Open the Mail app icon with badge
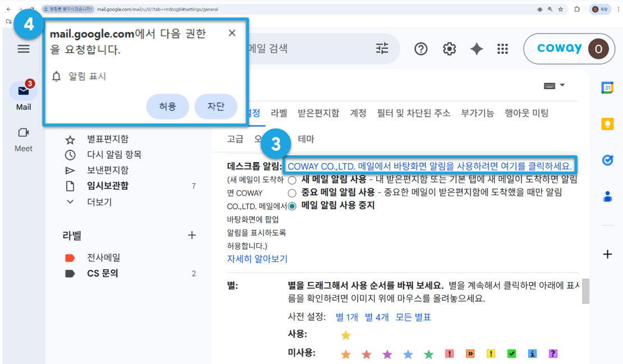The width and height of the screenshot is (623, 364). (24, 91)
